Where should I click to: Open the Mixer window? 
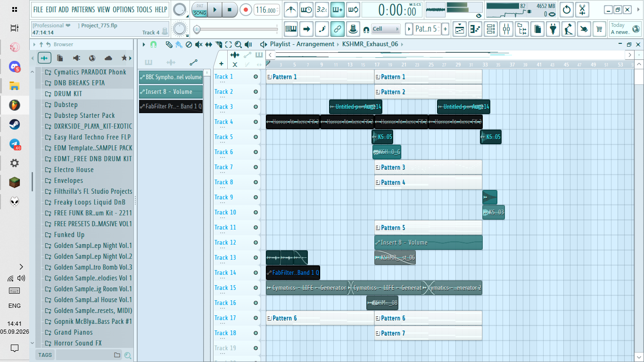click(506, 29)
